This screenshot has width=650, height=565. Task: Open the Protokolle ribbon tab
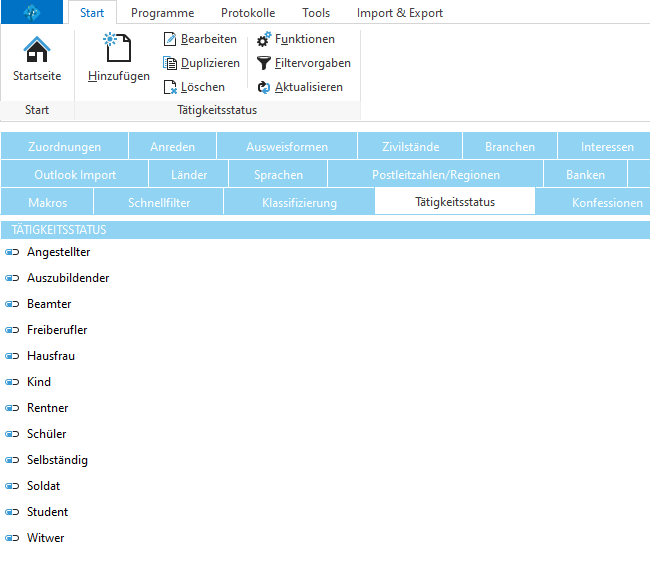(248, 13)
